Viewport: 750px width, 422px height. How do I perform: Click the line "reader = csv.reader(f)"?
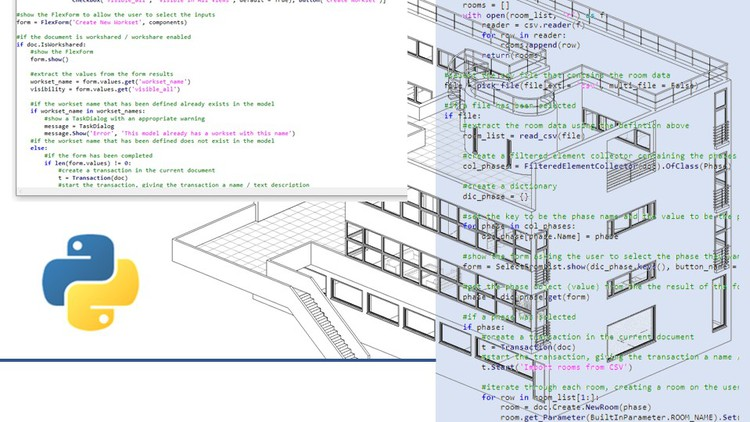point(532,25)
